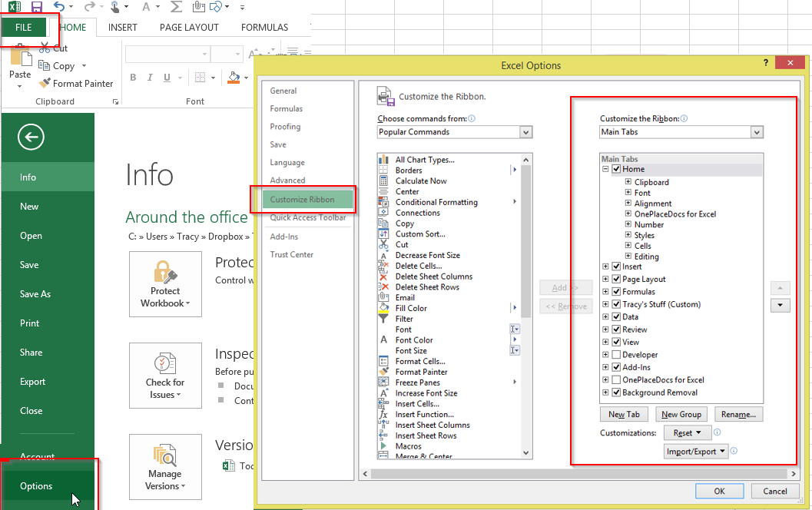812x510 pixels.
Task: Uncheck the Home tab checkbox
Action: (x=616, y=169)
